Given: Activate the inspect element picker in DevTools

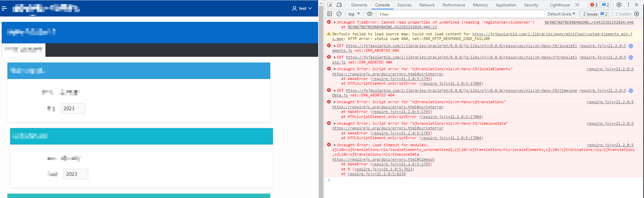Looking at the screenshot, I should click(x=330, y=5).
